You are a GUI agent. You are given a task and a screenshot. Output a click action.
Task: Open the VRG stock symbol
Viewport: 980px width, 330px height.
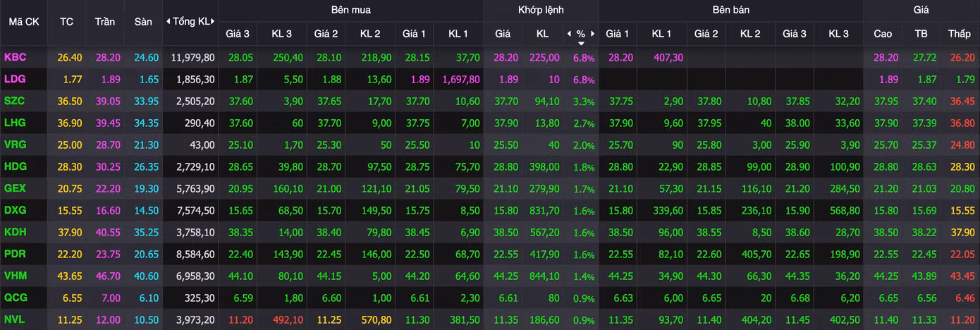(x=15, y=145)
